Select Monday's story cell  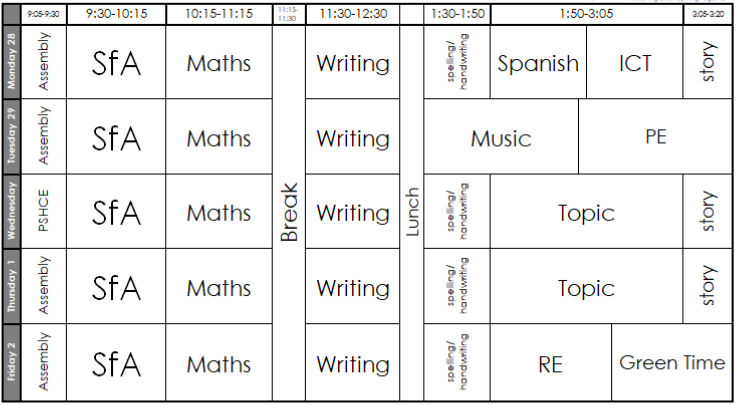point(708,62)
